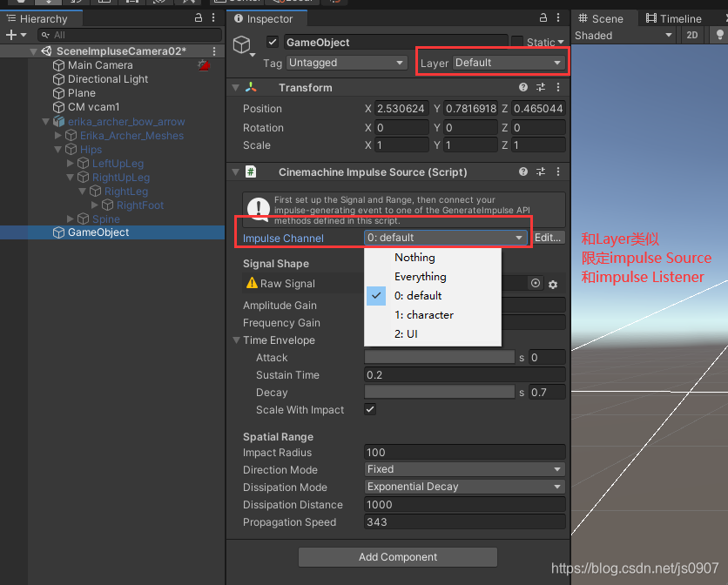Select Main Camera in Hierarchy

click(100, 65)
